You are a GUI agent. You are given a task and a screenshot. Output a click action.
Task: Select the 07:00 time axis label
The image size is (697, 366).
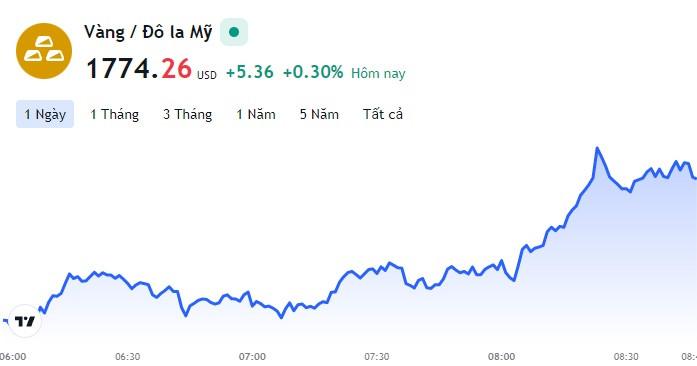coord(252,357)
